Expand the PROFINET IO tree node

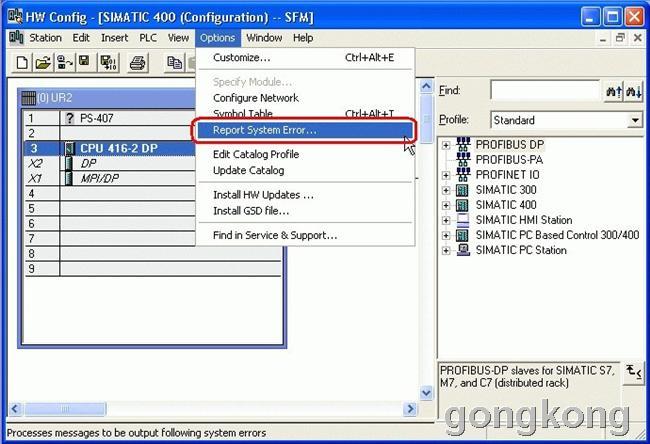tap(446, 175)
